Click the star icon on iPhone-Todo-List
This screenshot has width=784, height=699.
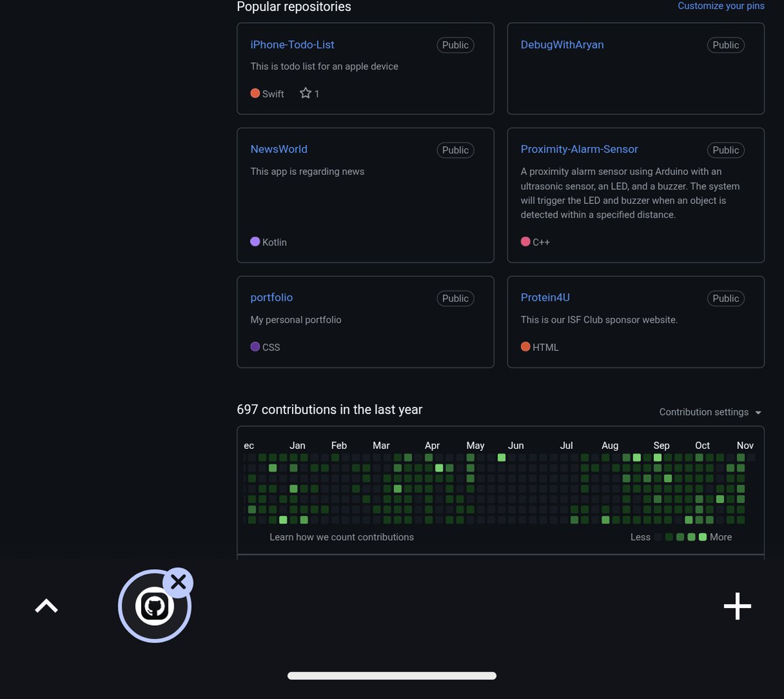coord(305,93)
